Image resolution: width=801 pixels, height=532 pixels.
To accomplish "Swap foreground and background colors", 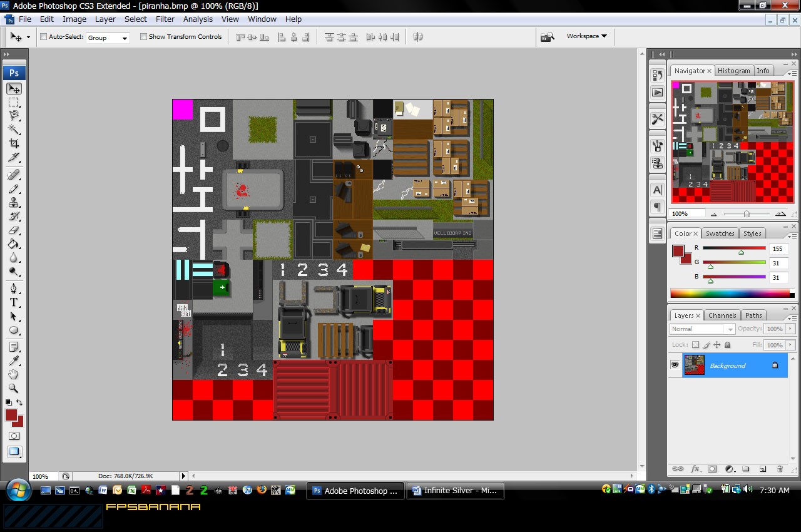I will pos(19,402).
